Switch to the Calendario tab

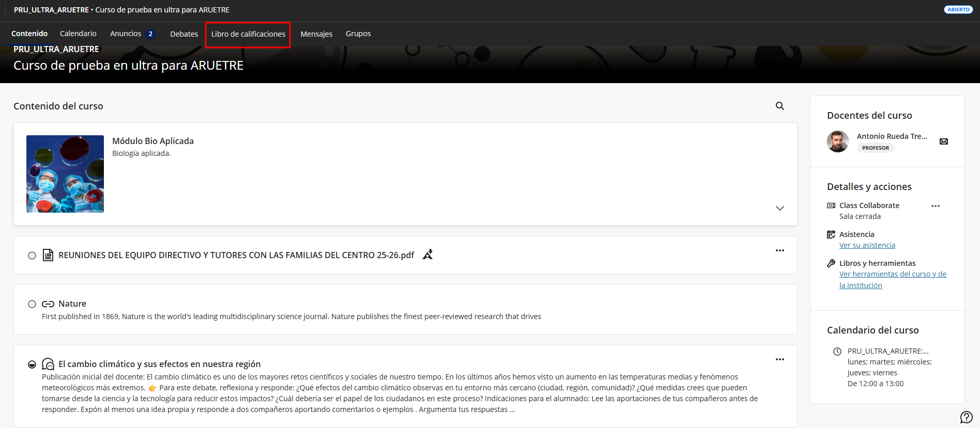click(78, 34)
